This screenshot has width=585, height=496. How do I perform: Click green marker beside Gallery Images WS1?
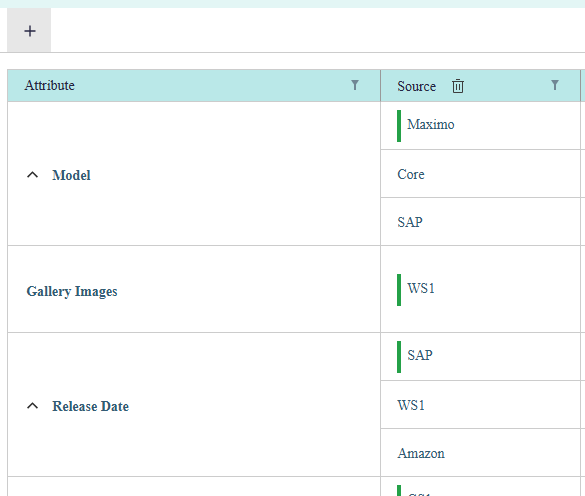[x=399, y=290]
